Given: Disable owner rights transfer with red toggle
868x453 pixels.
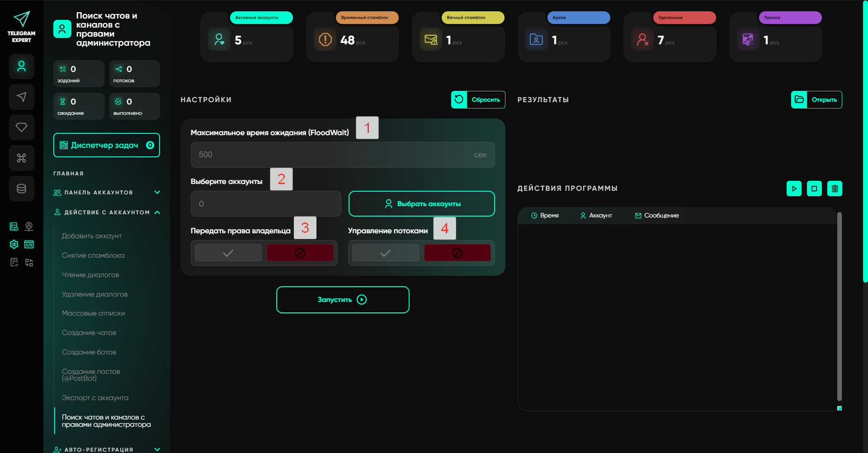Looking at the screenshot, I should click(300, 253).
